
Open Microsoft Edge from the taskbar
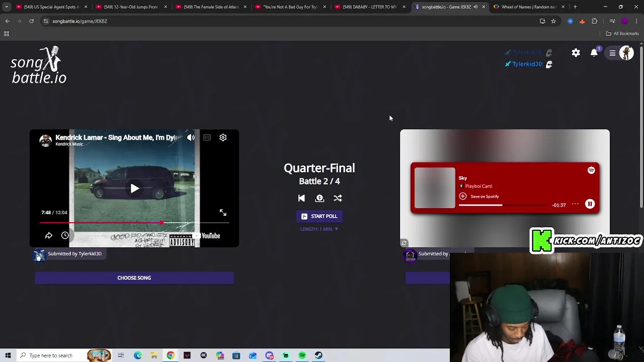click(x=137, y=355)
